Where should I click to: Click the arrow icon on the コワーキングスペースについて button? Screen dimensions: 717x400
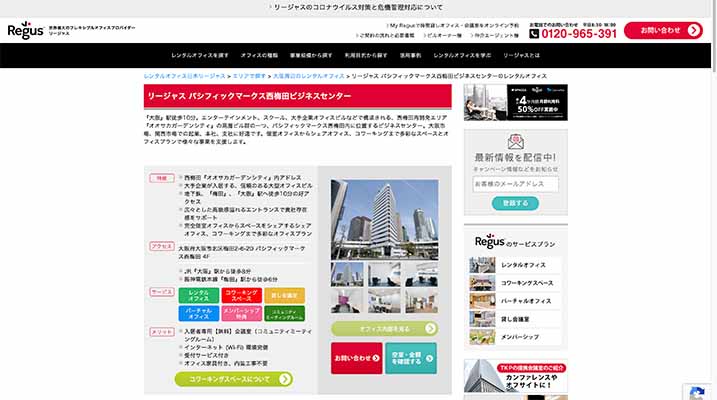tap(284, 379)
